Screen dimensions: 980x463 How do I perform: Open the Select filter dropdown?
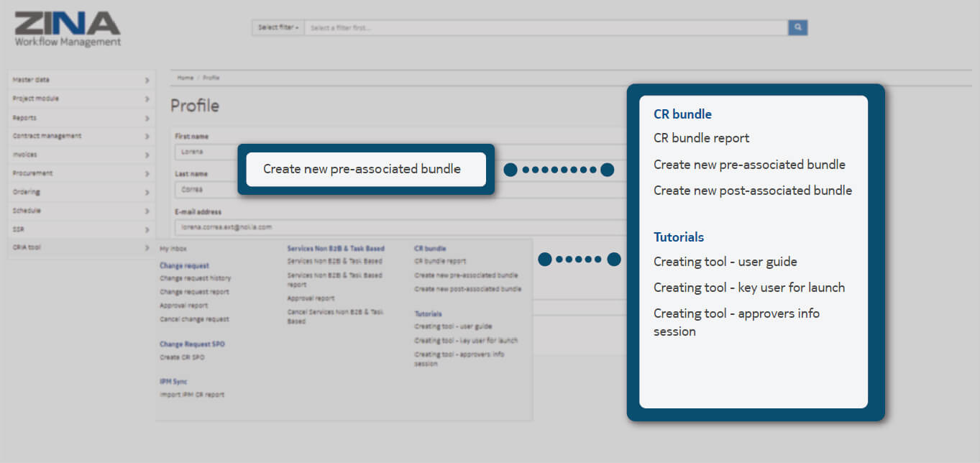(278, 28)
